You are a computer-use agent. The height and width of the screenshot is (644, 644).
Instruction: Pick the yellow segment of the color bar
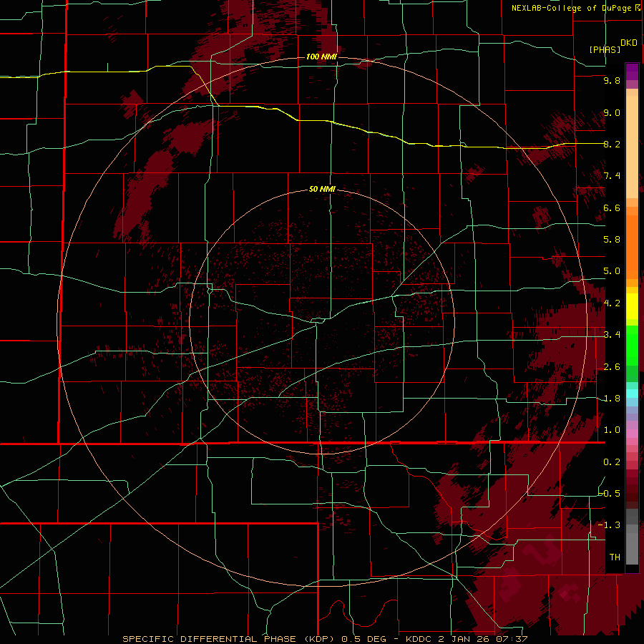click(632, 306)
